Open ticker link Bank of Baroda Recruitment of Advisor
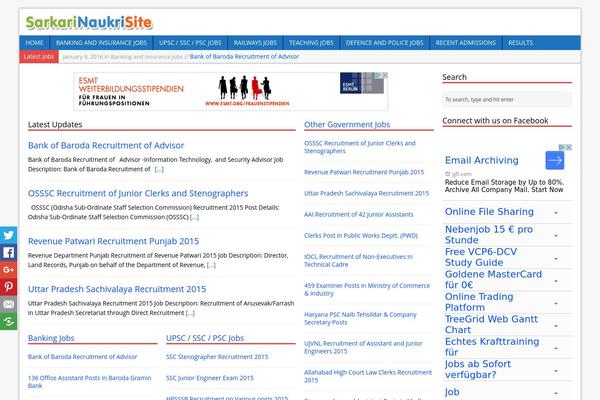This screenshot has width=600, height=400. 244,57
